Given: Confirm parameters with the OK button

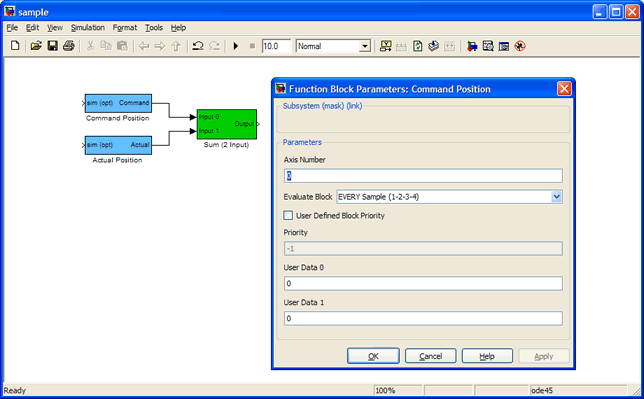Looking at the screenshot, I should coord(373,356).
